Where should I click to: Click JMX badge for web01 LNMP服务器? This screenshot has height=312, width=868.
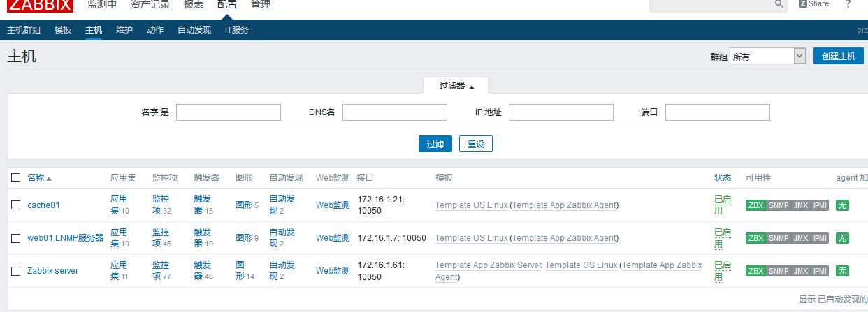(801, 238)
